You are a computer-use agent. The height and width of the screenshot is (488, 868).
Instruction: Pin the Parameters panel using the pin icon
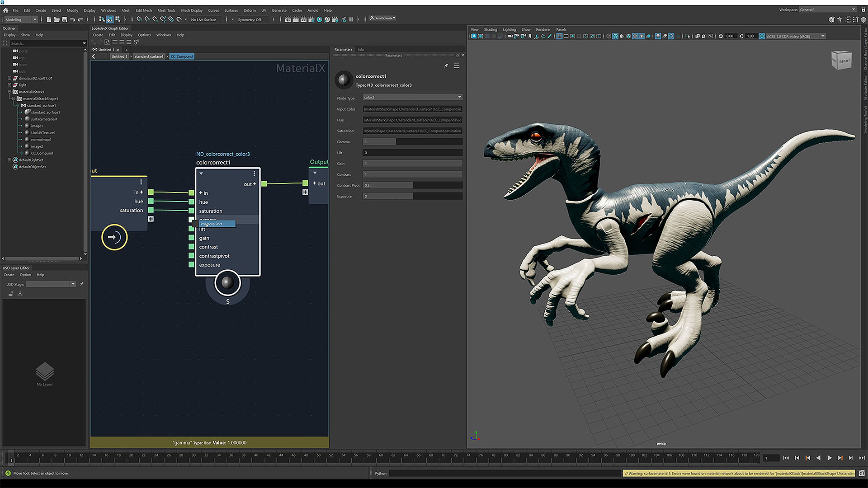point(446,66)
